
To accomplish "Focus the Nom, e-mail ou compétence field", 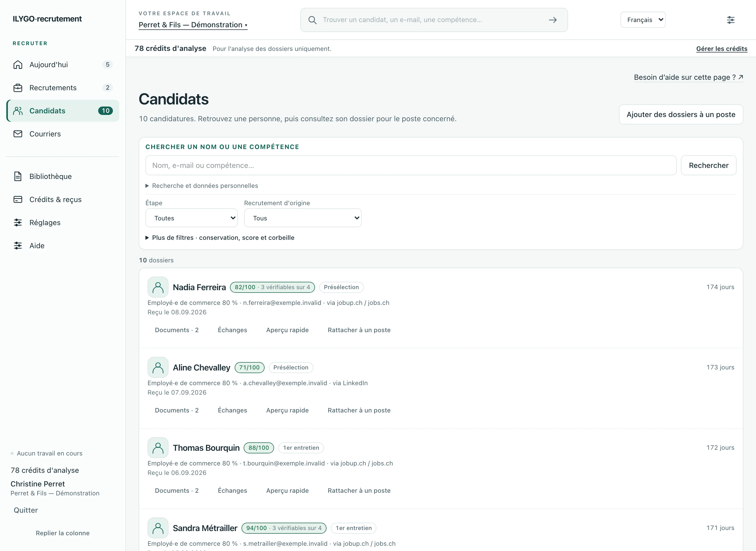I will coord(411,166).
